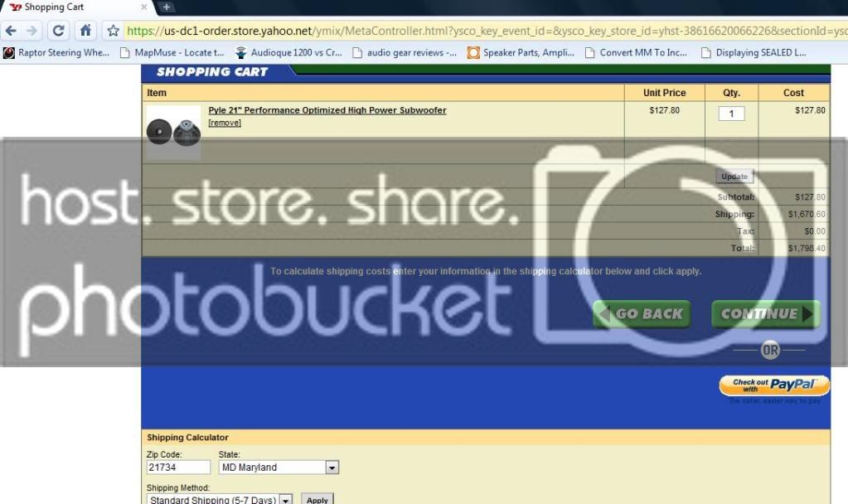The image size is (848, 504).
Task: Open a new tab with plus button
Action: pos(167,7)
